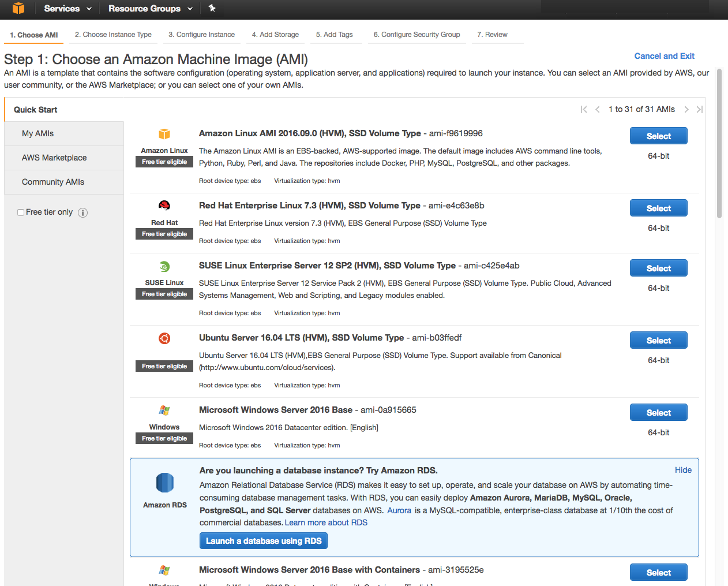Go to previous page of AMIs

pyautogui.click(x=598, y=110)
